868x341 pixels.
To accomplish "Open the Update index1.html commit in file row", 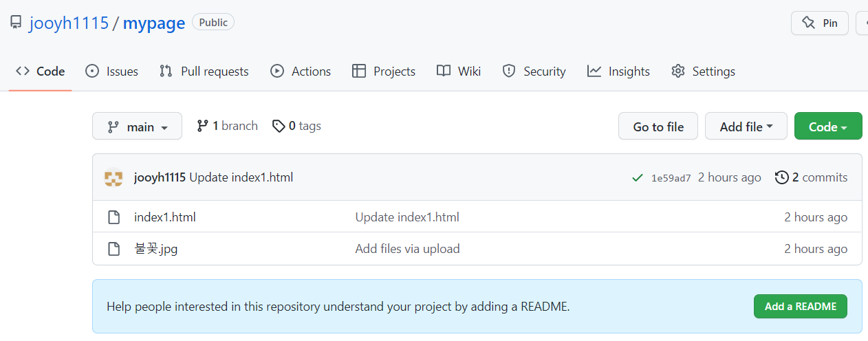I will click(407, 217).
